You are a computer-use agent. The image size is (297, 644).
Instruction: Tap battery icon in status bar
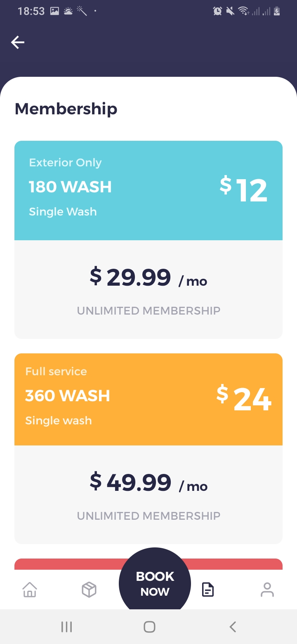tap(277, 11)
